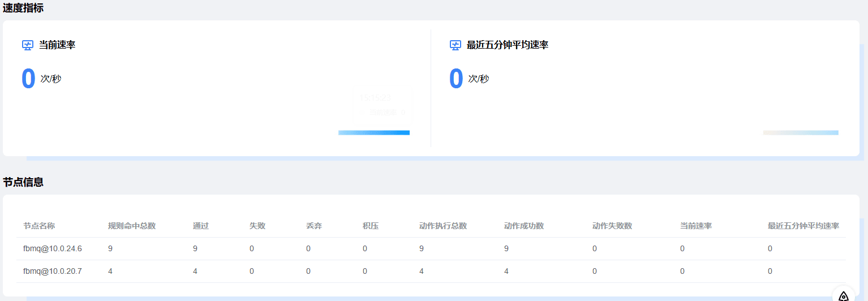This screenshot has width=868, height=301.
Task: Click the monitor icon beside 最近五分钟平均速率
Action: [x=456, y=45]
